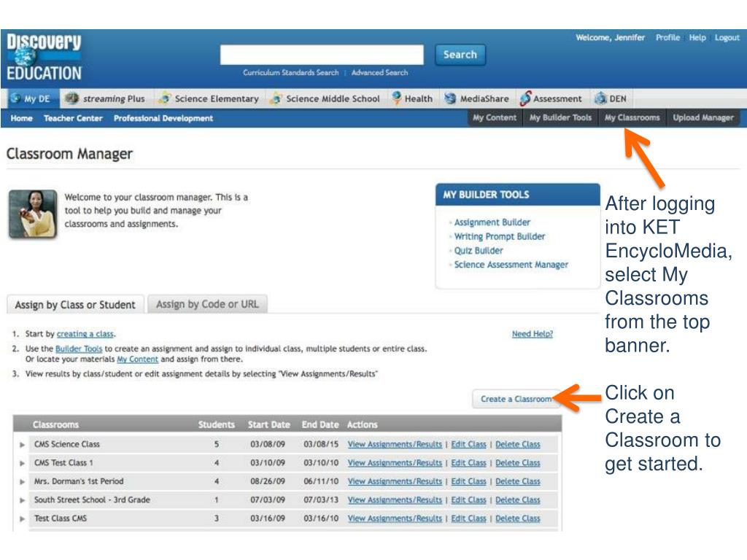
Task: Click the teacher photo thumbnail
Action: coord(33,214)
